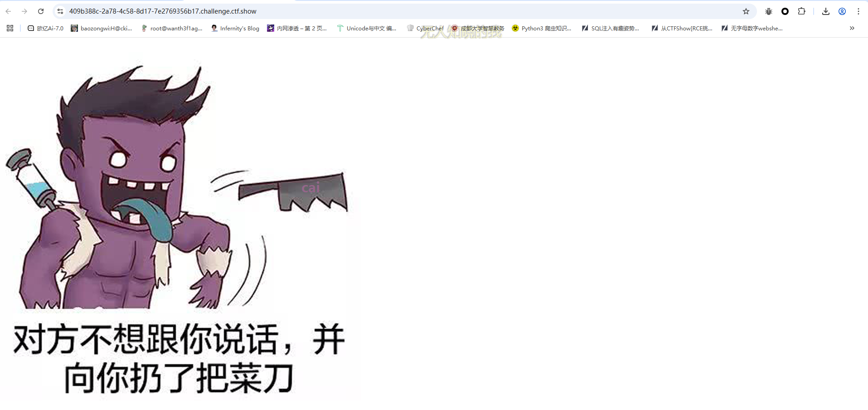Toggle the bookmark star for this page
868x410 pixels.
tap(746, 11)
